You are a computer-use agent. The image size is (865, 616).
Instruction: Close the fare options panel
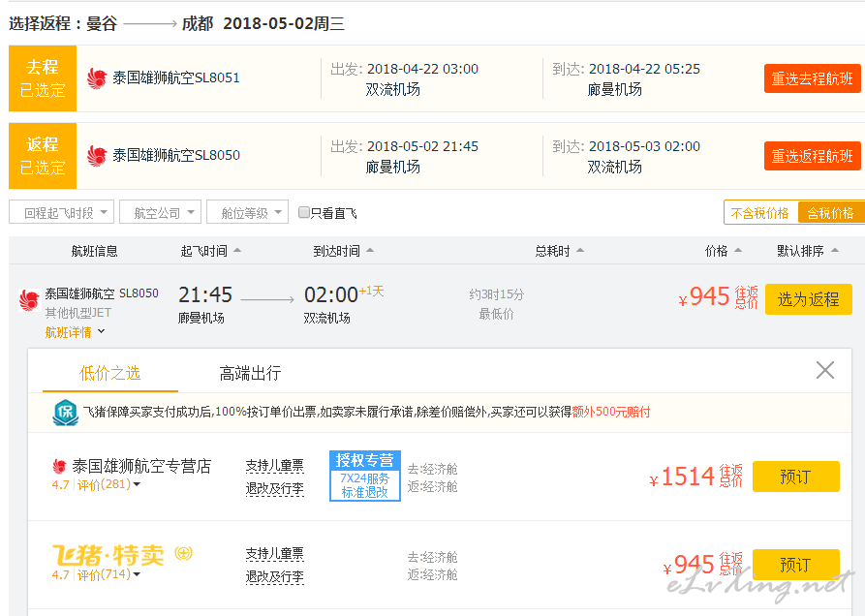824,370
